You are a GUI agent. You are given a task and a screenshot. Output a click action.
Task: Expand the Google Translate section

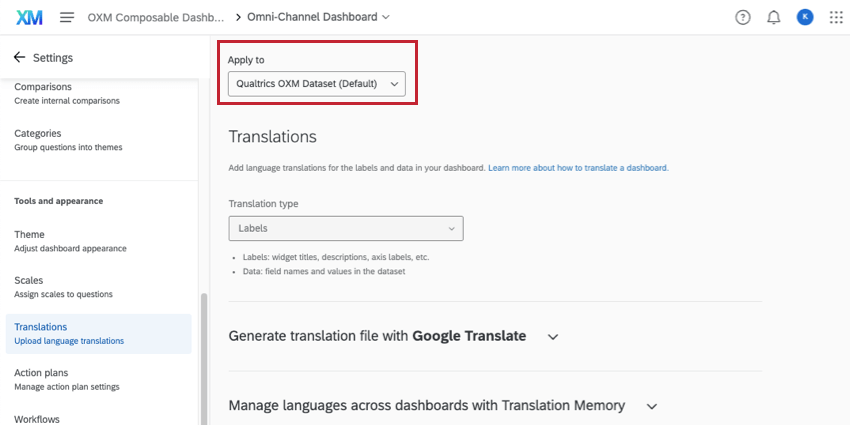tap(553, 337)
